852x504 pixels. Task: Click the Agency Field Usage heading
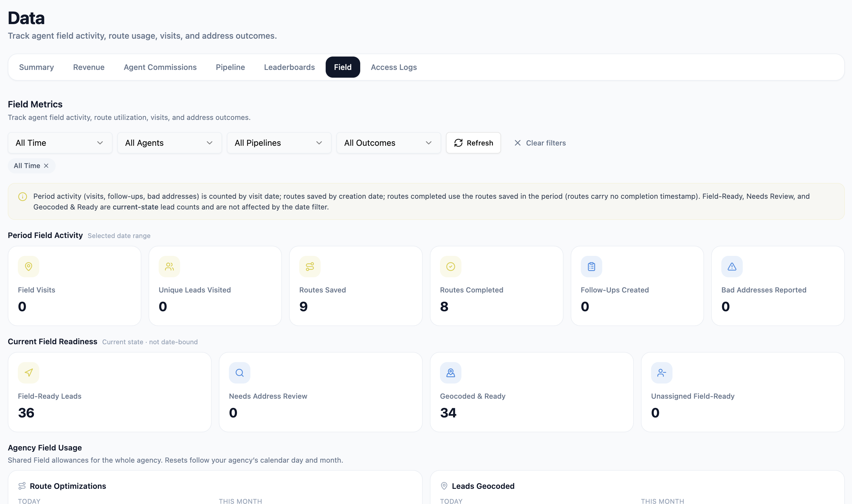point(45,448)
